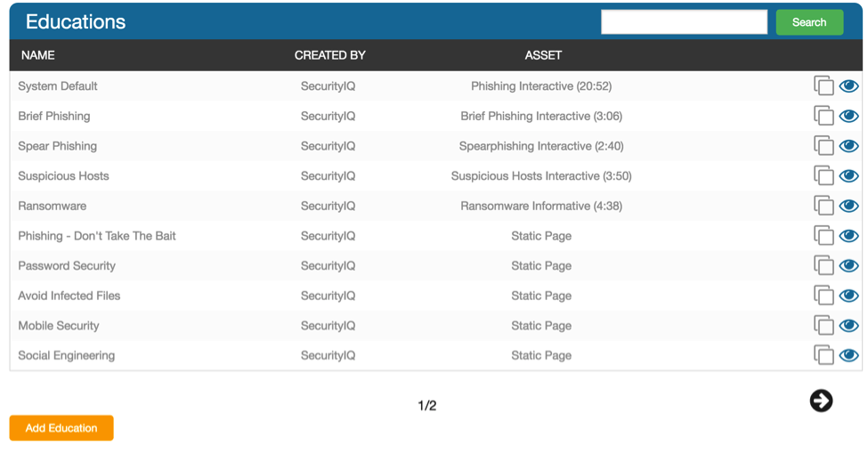View the Ransomware education via eye icon
This screenshot has width=868, height=455.
pos(848,206)
